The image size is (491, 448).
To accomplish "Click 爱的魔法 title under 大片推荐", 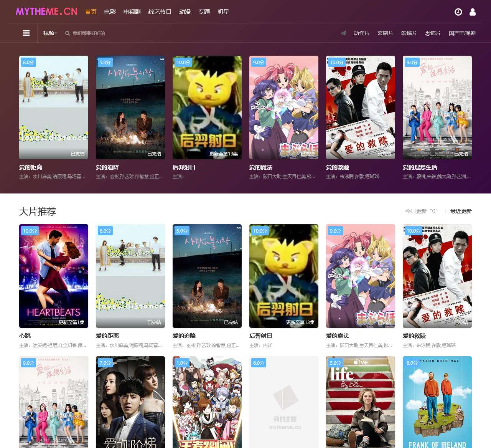I will (338, 336).
